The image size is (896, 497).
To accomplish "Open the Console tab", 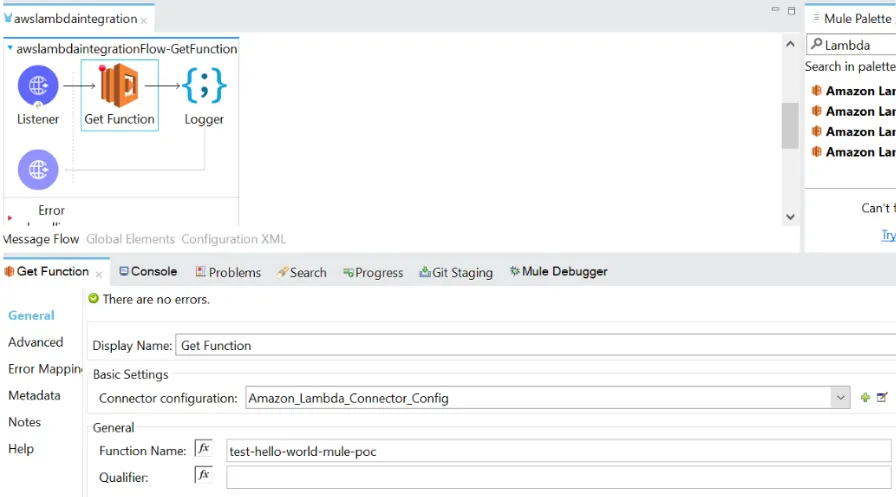I will [x=148, y=271].
